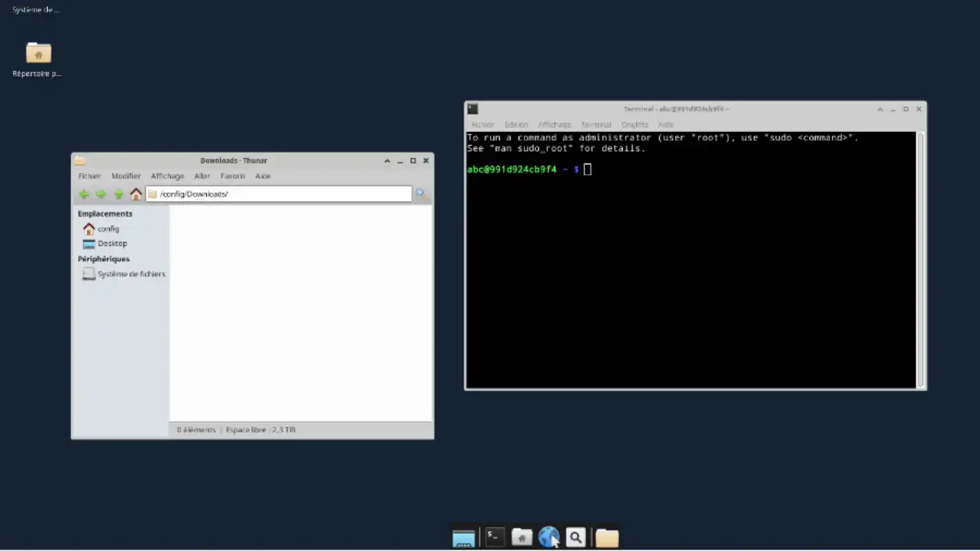Open the web browser globe icon

[549, 537]
